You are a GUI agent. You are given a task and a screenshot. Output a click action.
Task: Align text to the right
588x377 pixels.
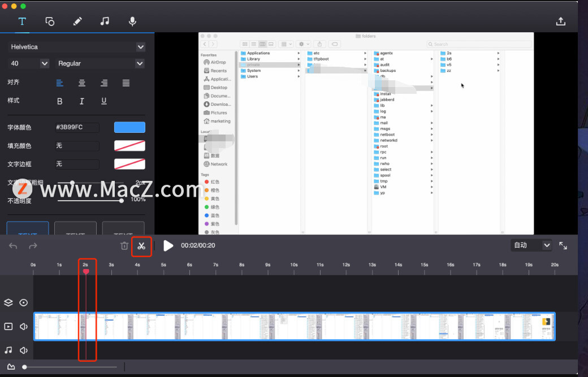click(x=104, y=83)
